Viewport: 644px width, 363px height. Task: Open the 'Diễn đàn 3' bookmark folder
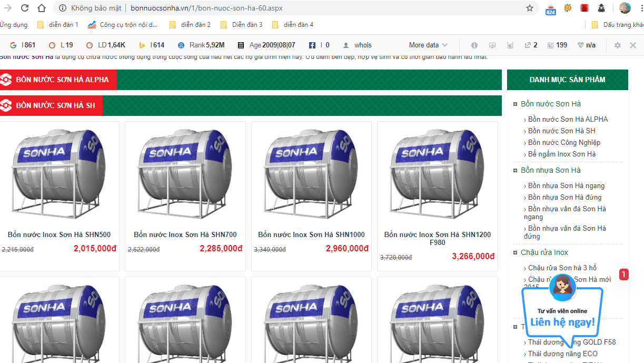[x=241, y=25]
